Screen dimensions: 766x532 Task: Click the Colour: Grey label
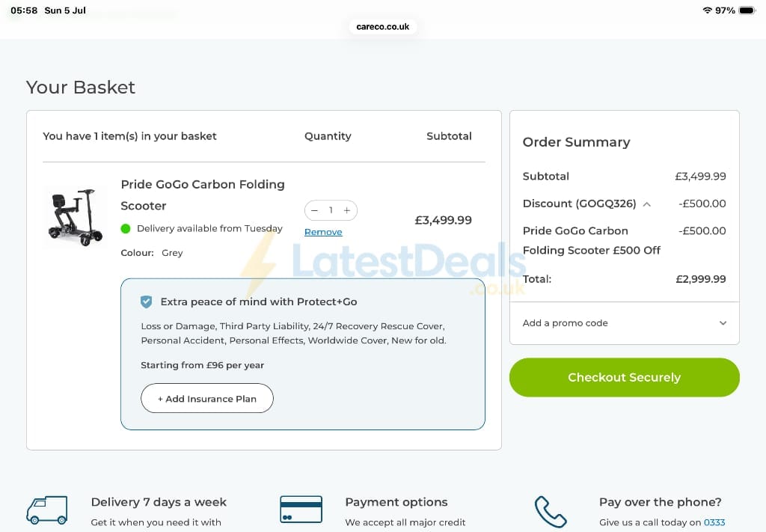tap(152, 253)
